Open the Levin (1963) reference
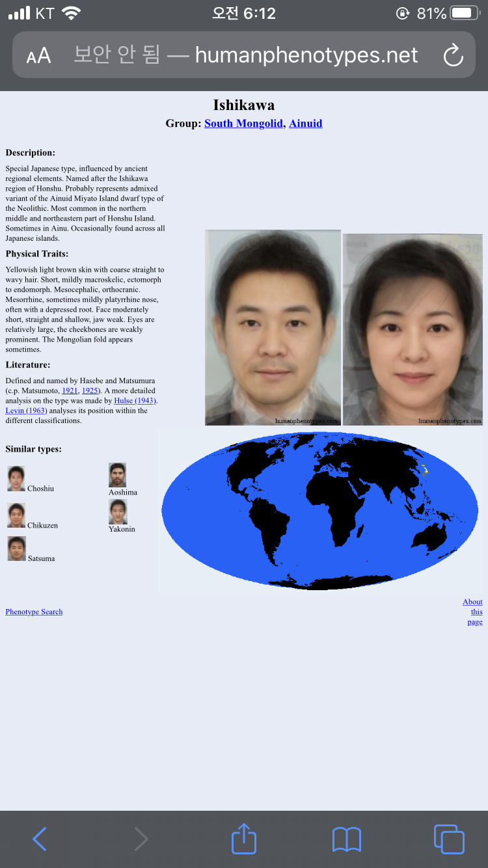This screenshot has width=488, height=868. click(26, 411)
